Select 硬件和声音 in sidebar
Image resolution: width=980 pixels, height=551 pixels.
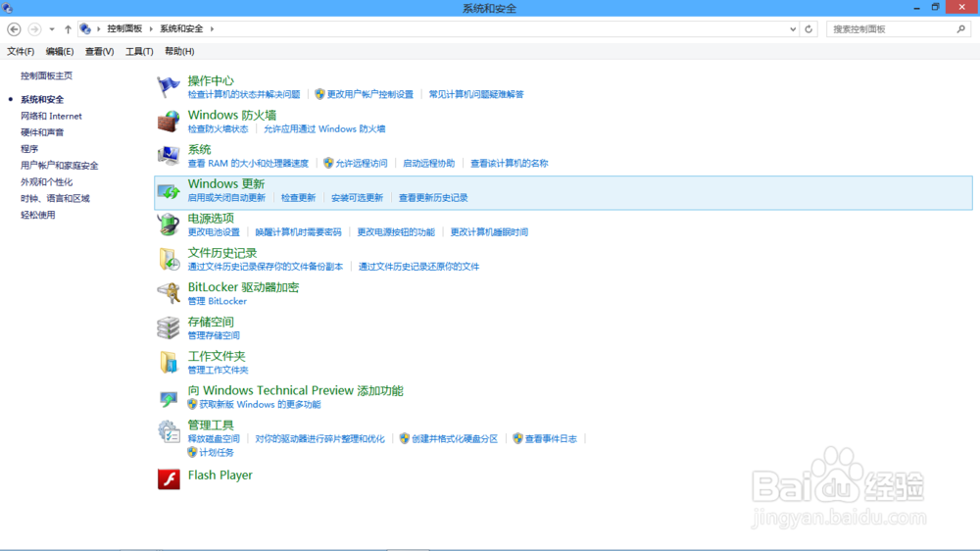(x=42, y=132)
